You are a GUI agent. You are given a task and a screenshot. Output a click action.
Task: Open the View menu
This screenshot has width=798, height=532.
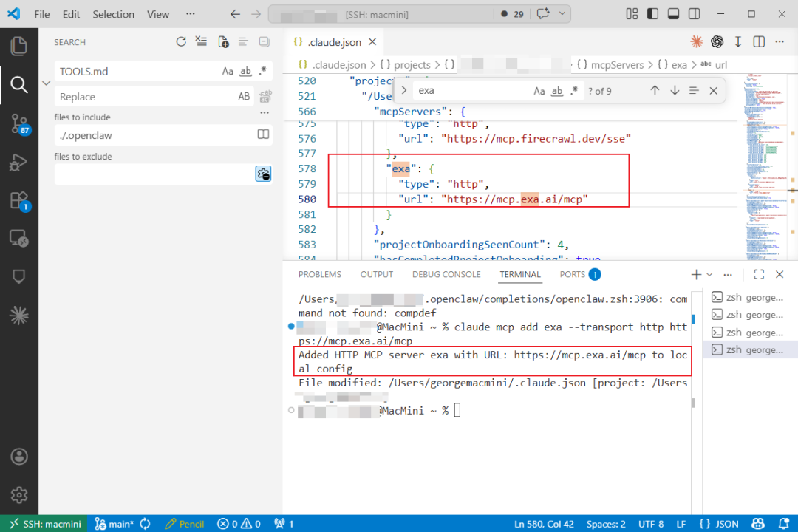coord(158,14)
